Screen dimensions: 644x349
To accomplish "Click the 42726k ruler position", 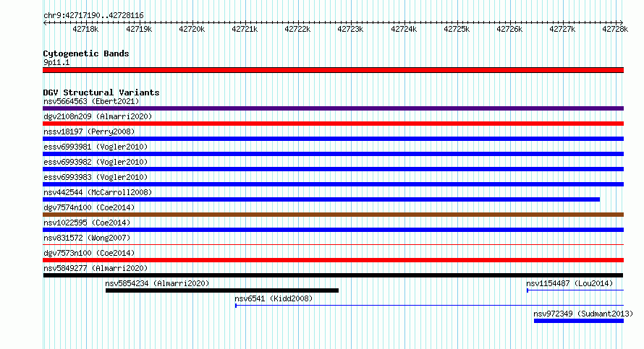I will click(509, 29).
